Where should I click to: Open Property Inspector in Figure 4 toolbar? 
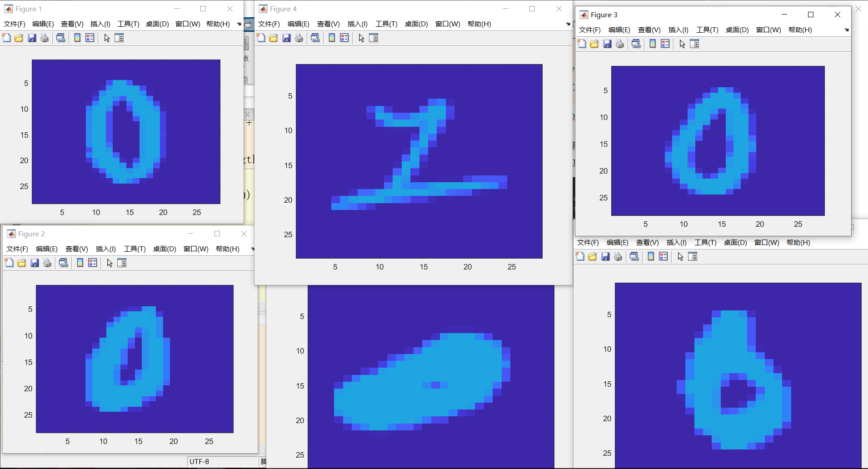pyautogui.click(x=374, y=38)
